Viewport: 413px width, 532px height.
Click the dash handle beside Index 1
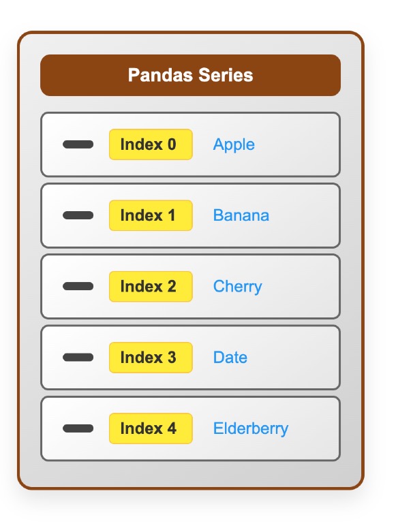tap(78, 215)
